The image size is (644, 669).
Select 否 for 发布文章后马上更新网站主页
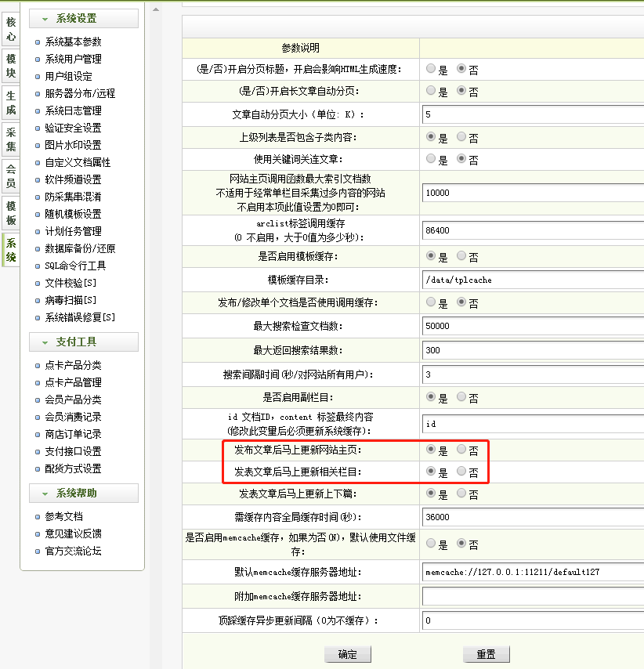tap(461, 449)
